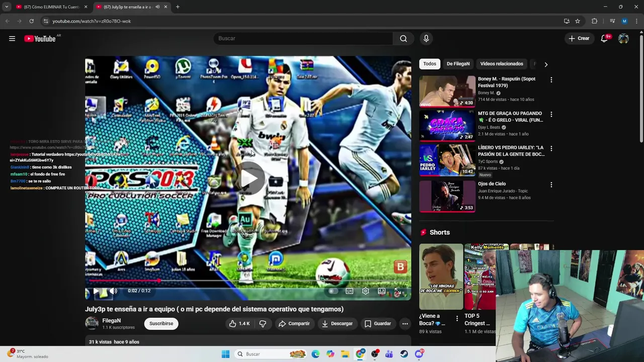
Task: Open Chrome extensions puzzle icon
Action: (594, 21)
